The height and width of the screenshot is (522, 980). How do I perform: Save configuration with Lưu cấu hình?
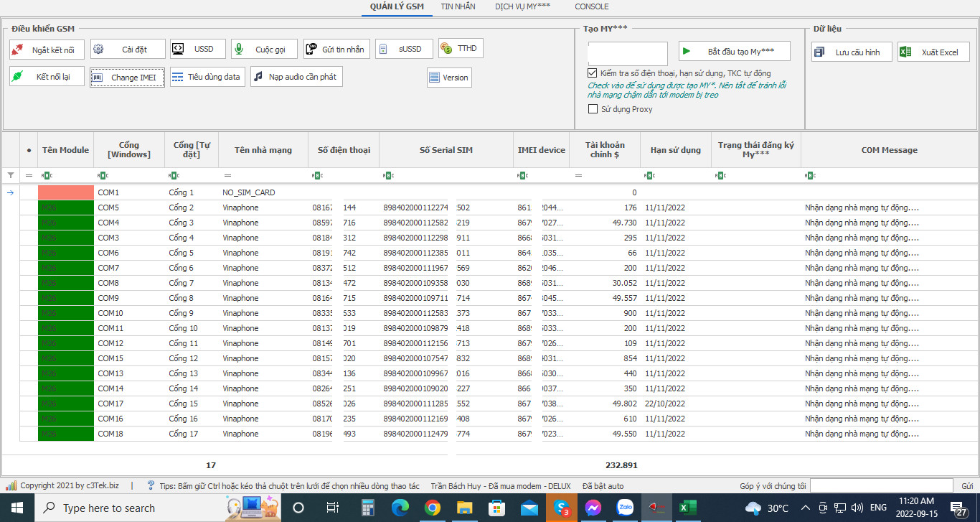click(x=852, y=52)
